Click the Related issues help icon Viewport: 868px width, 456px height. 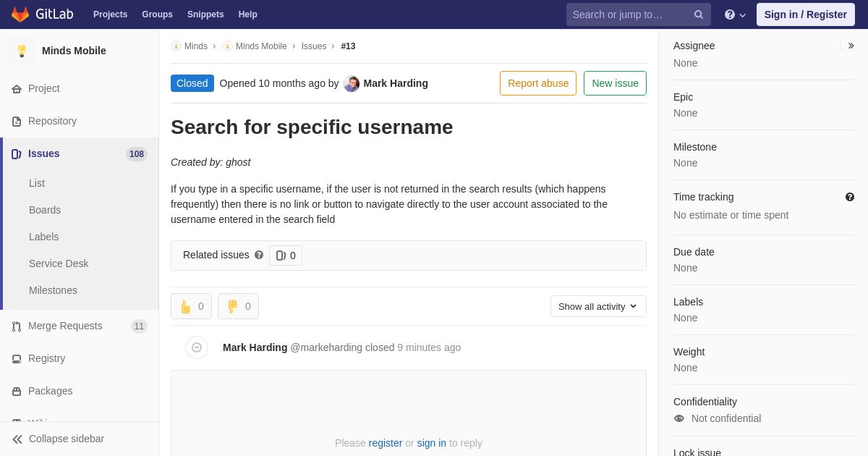[x=259, y=255]
